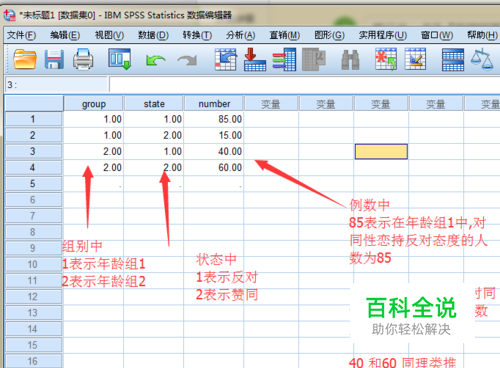Click cell reference box showing 3:
Screen dimensions: 500x368
56,85
